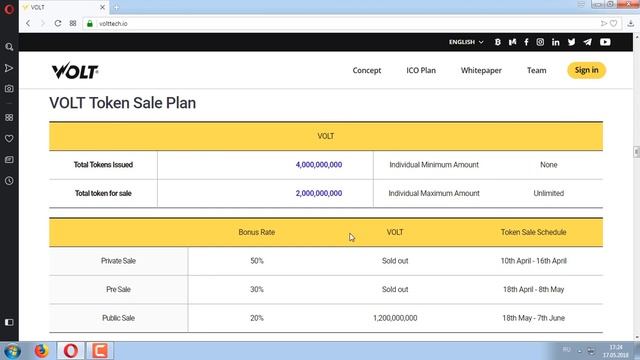Click the 18th May - 7th June schedule
This screenshot has height=360, width=640.
coord(533,318)
